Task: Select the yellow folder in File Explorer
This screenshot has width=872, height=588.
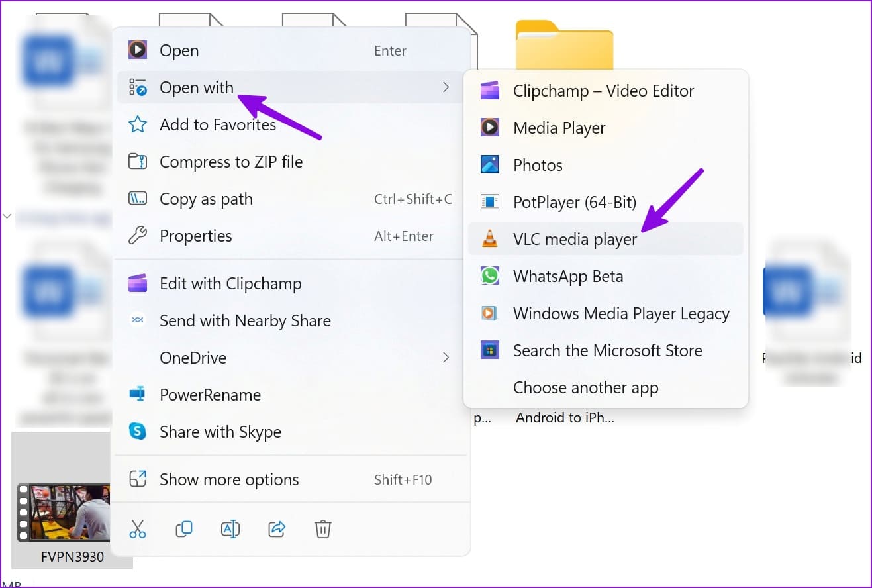Action: 564,44
